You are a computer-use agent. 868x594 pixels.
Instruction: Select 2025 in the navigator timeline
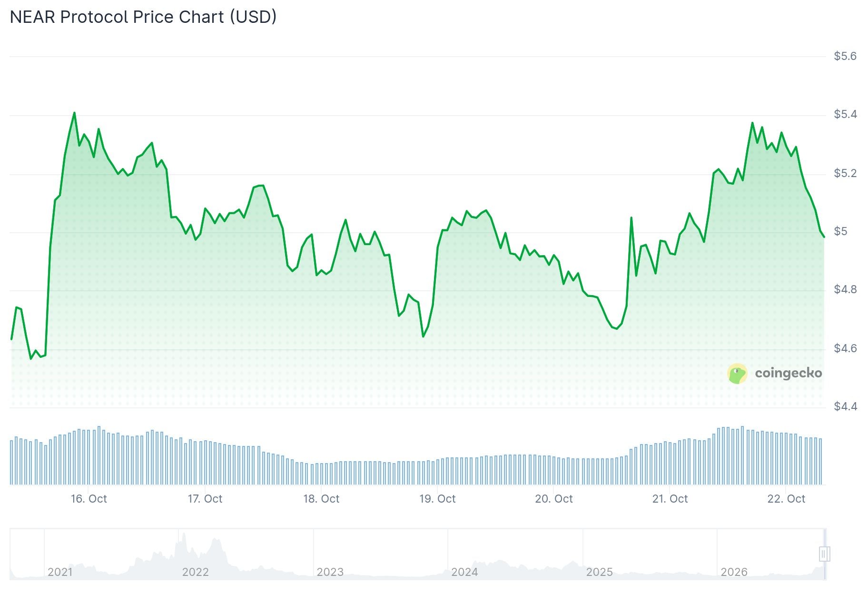click(599, 572)
